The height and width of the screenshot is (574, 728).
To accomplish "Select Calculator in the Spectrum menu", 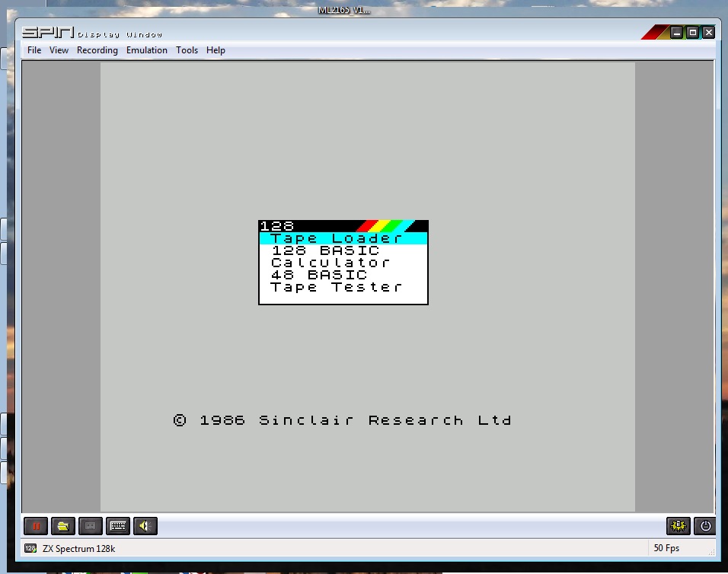I will pos(343,263).
